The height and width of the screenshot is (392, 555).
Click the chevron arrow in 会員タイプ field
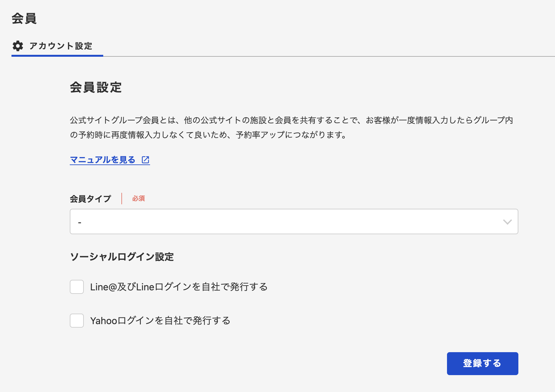tap(507, 222)
